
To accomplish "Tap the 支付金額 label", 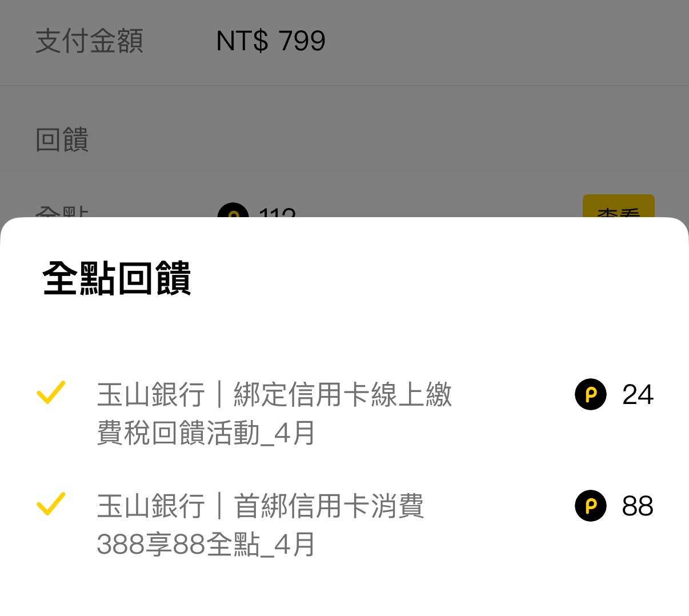I will click(x=89, y=41).
